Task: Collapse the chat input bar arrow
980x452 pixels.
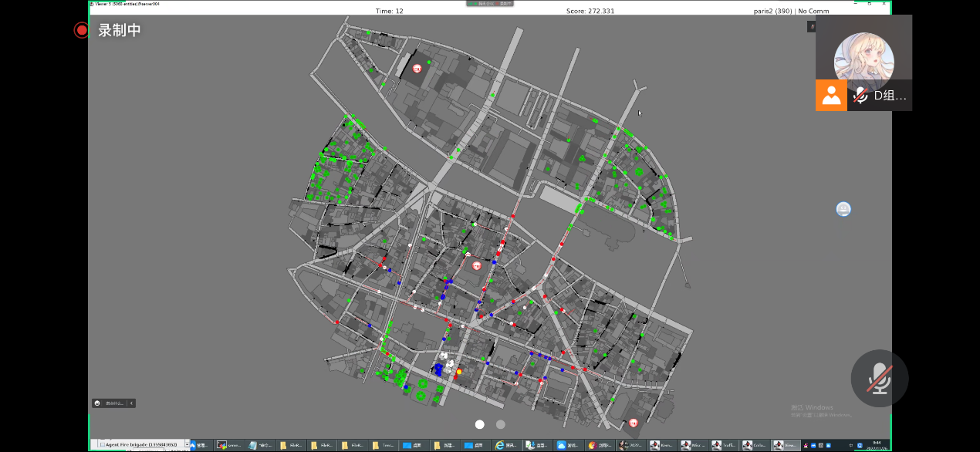Action: (x=131, y=403)
